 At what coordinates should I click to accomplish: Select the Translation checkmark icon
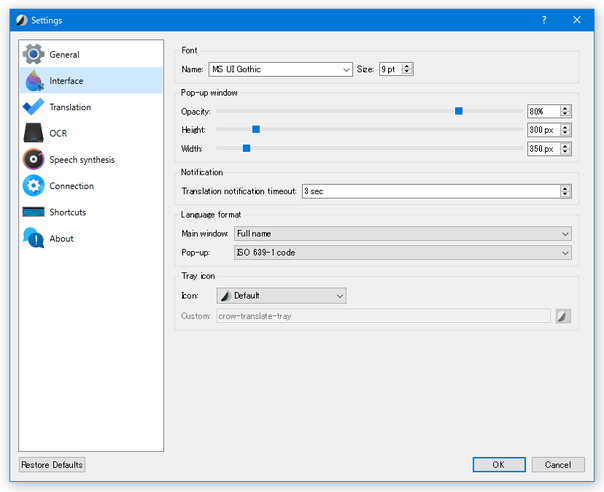coord(34,107)
